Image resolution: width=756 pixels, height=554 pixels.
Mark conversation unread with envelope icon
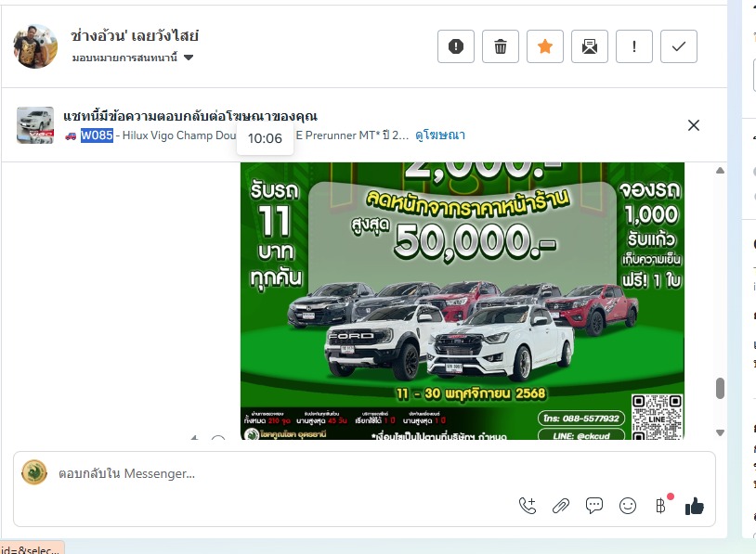point(590,46)
